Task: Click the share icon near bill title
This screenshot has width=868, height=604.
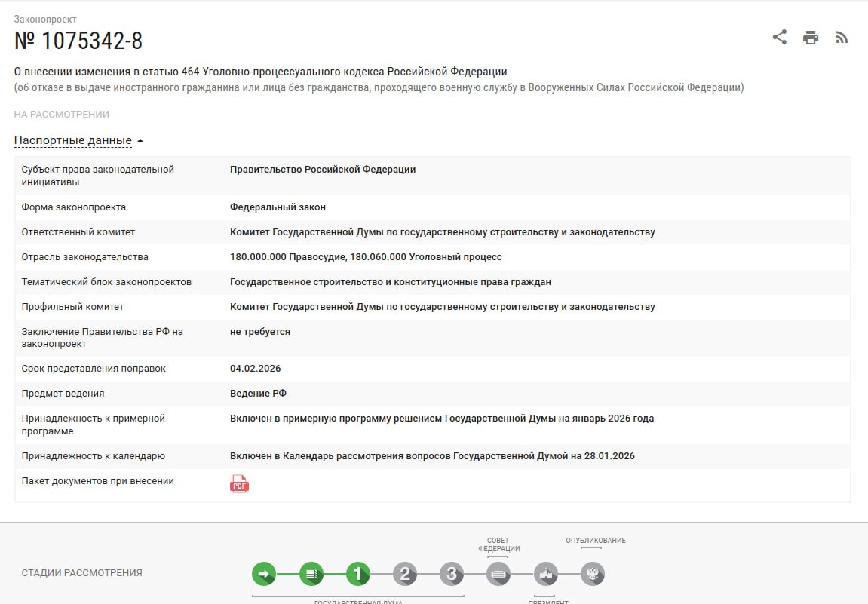Action: point(780,37)
